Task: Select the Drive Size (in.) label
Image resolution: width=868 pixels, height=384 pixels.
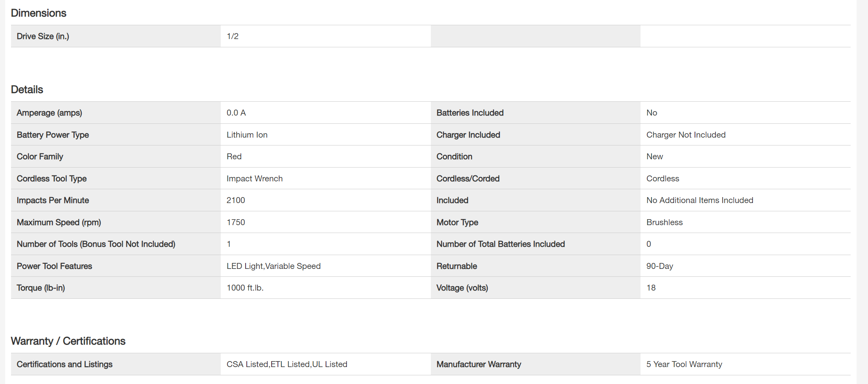Action: 43,36
